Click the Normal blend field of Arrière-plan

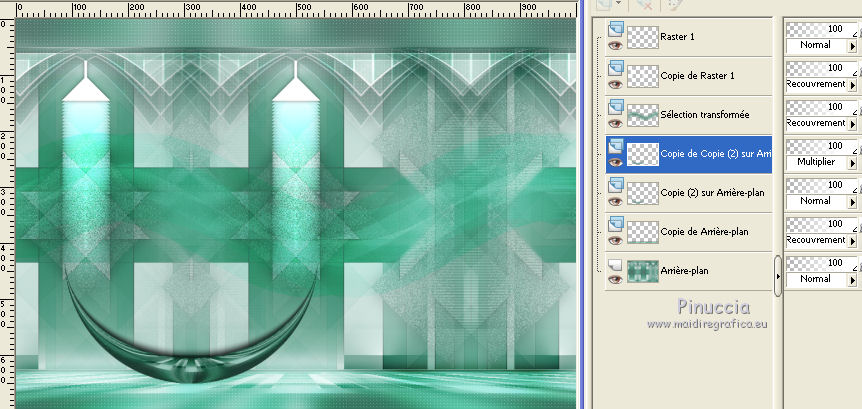pyautogui.click(x=817, y=280)
